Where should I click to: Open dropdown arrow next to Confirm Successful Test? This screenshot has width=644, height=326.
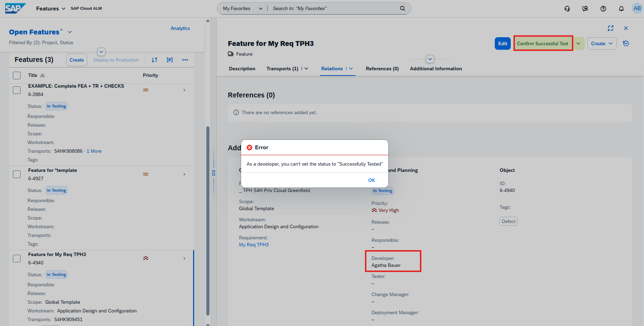[578, 43]
